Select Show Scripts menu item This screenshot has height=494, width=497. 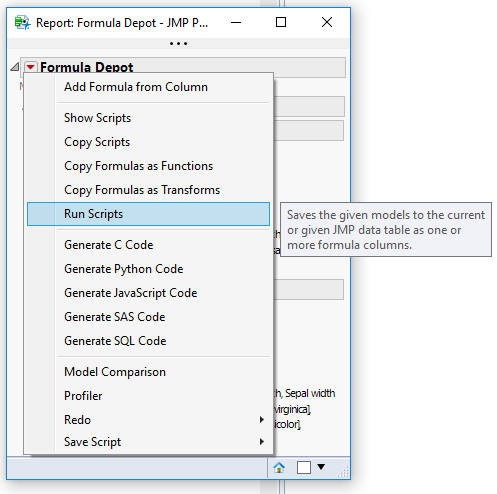tap(148, 118)
